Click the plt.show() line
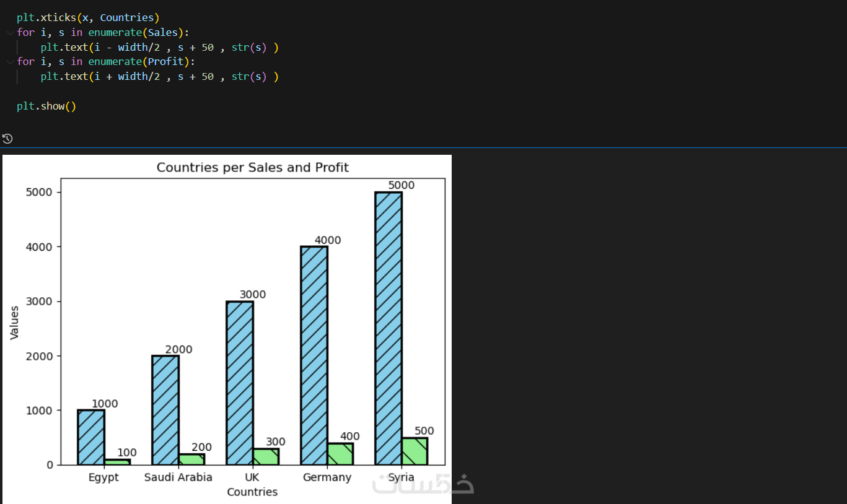The height and width of the screenshot is (504, 847). click(46, 106)
